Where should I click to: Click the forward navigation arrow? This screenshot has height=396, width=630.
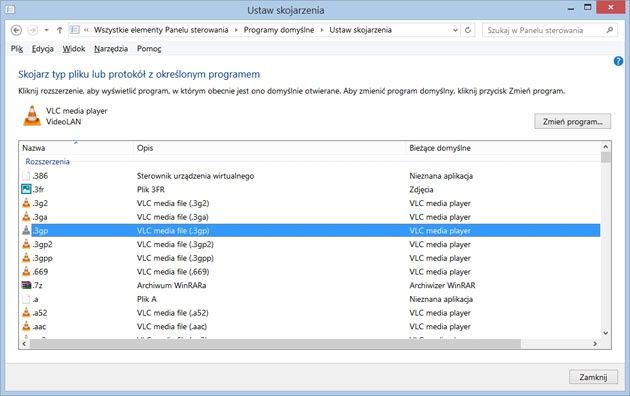pyautogui.click(x=33, y=30)
